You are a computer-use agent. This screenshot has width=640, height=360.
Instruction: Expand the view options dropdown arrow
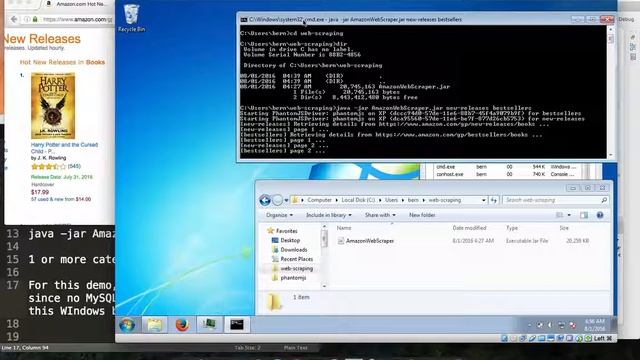click(x=569, y=215)
